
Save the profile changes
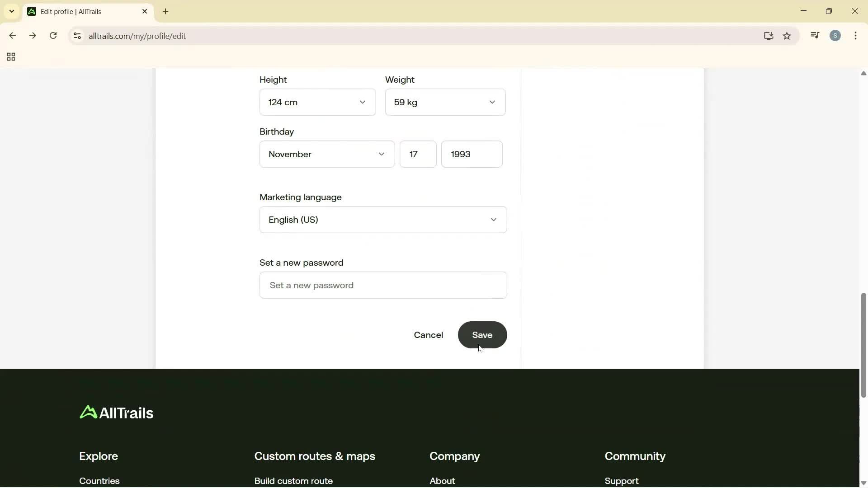coord(482,335)
